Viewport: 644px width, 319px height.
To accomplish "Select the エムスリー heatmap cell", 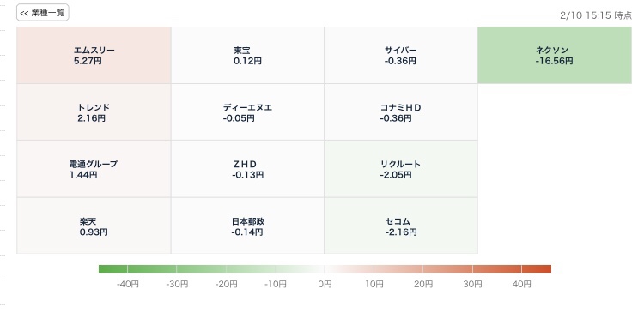I will pyautogui.click(x=94, y=56).
